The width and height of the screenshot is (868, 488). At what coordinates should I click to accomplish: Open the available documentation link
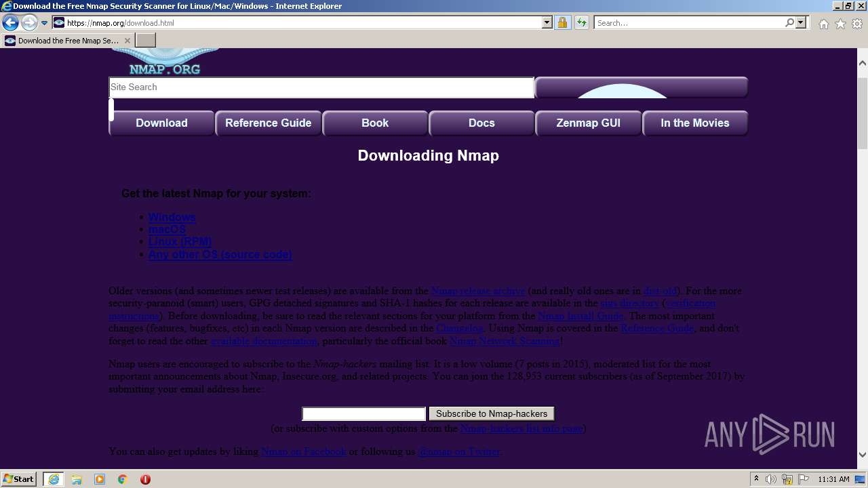tap(264, 341)
